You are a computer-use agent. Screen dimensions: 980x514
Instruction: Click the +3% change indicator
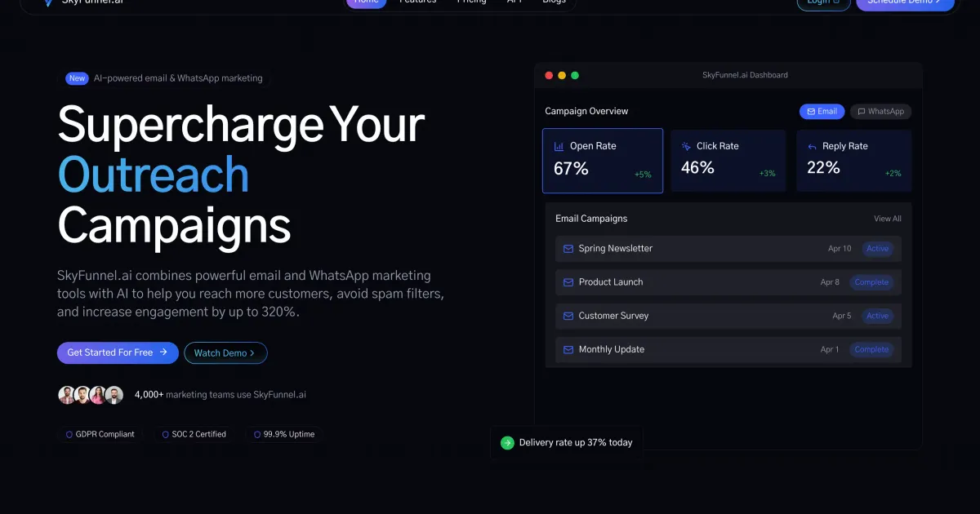point(768,174)
